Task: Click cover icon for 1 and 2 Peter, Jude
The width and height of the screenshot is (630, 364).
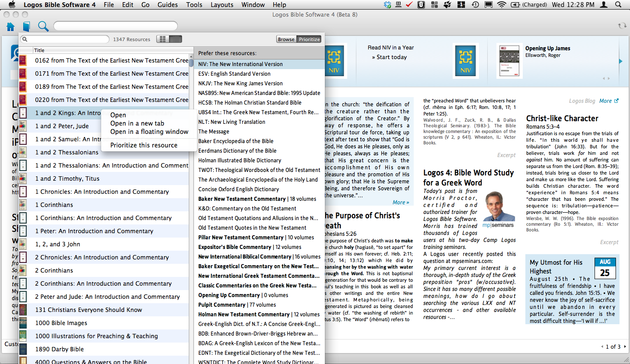Action: click(x=23, y=126)
